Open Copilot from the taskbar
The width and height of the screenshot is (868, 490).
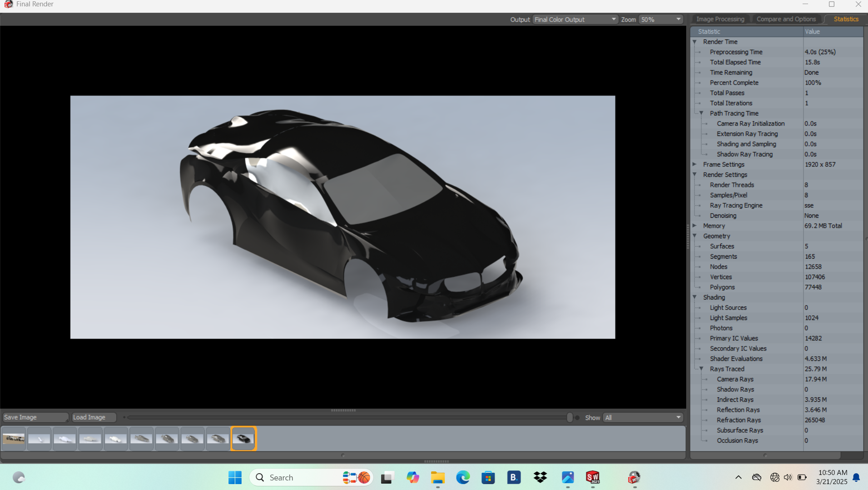point(412,477)
